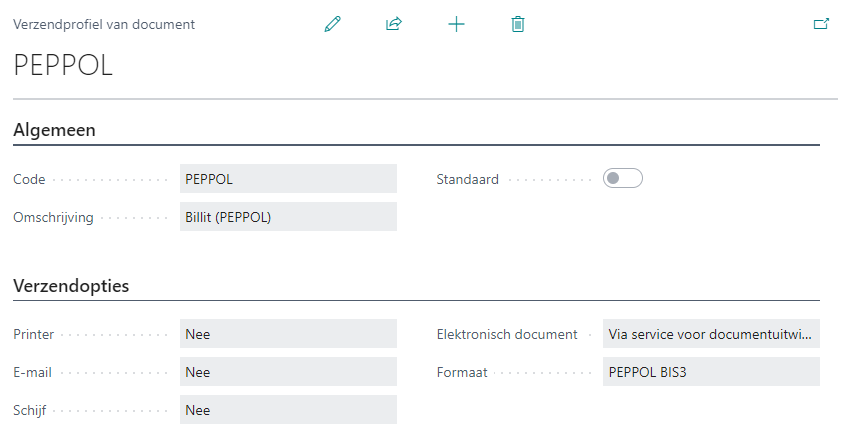
Task: Click the Elektronisch document label
Action: pos(507,334)
